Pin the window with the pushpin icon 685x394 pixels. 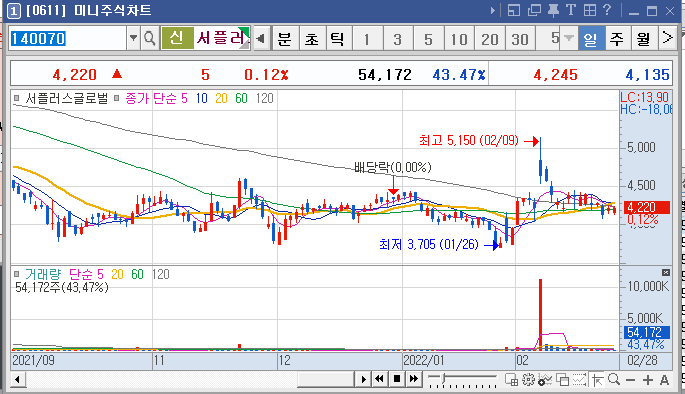click(554, 10)
